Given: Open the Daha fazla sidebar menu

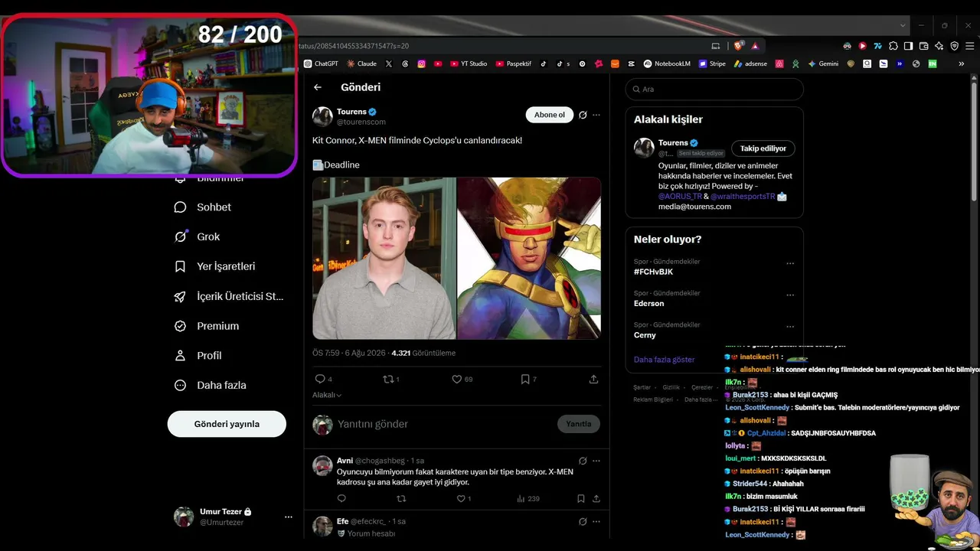Looking at the screenshot, I should click(x=211, y=386).
